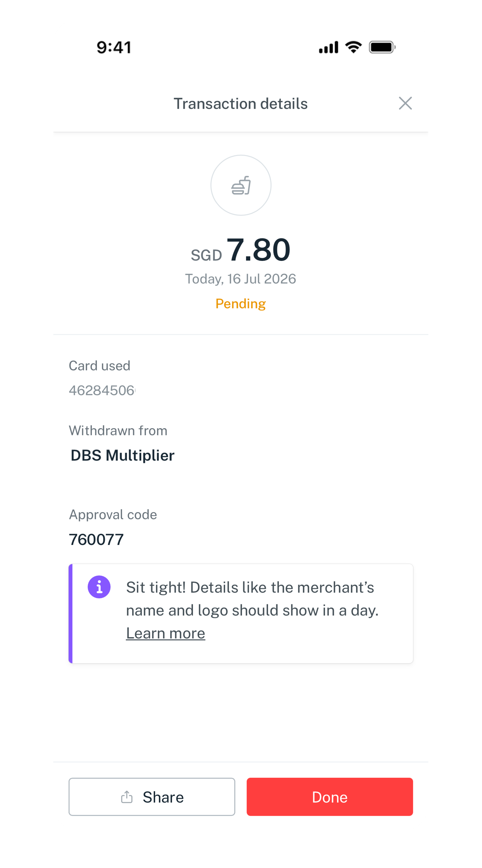The height and width of the screenshot is (868, 482).
Task: Tap the 9:41 clock in status bar
Action: click(114, 47)
